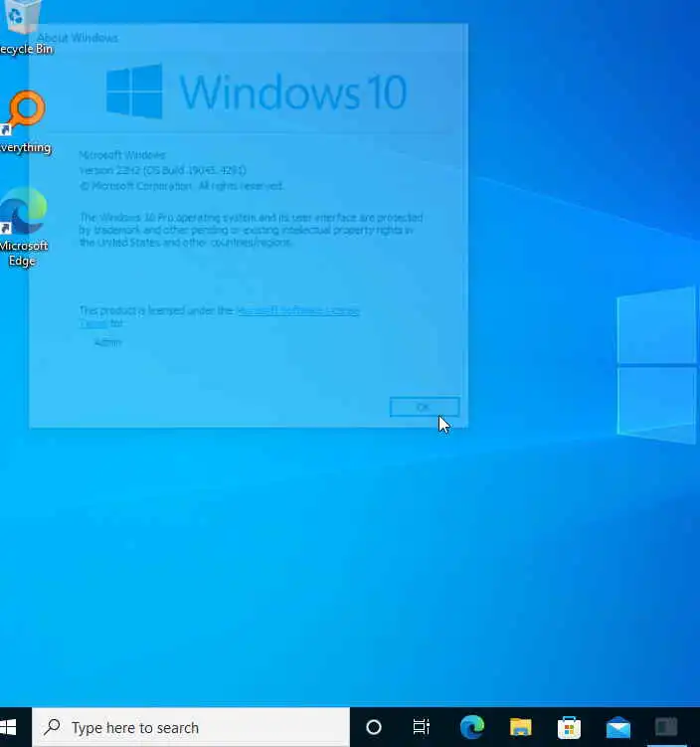Launch the Everything search shortcut
Image resolution: width=700 pixels, height=747 pixels.
24,122
